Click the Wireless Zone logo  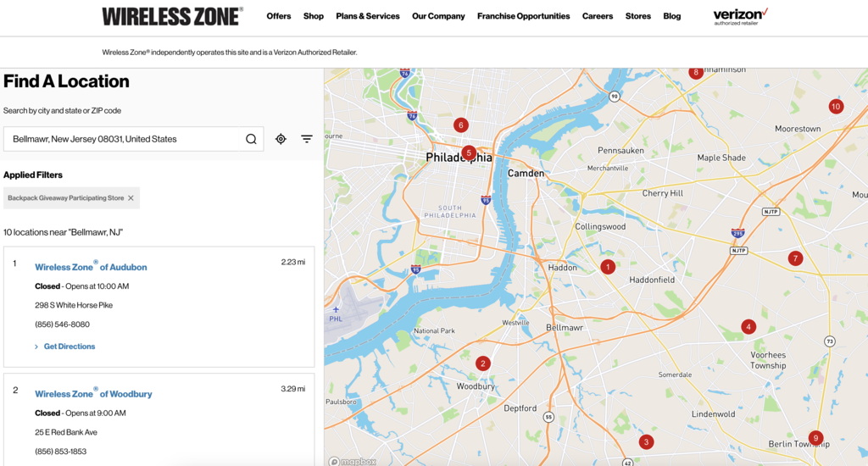pyautogui.click(x=172, y=17)
